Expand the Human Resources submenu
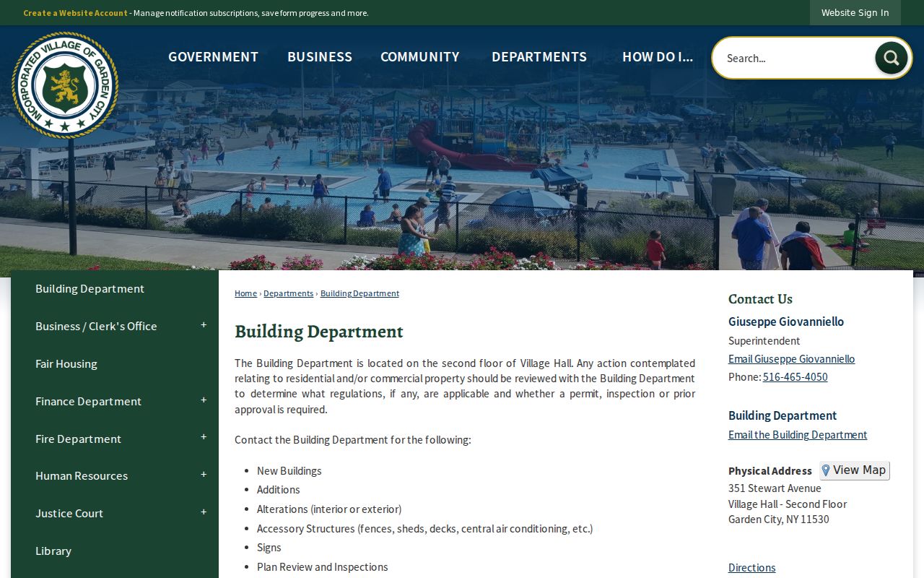 click(x=204, y=475)
